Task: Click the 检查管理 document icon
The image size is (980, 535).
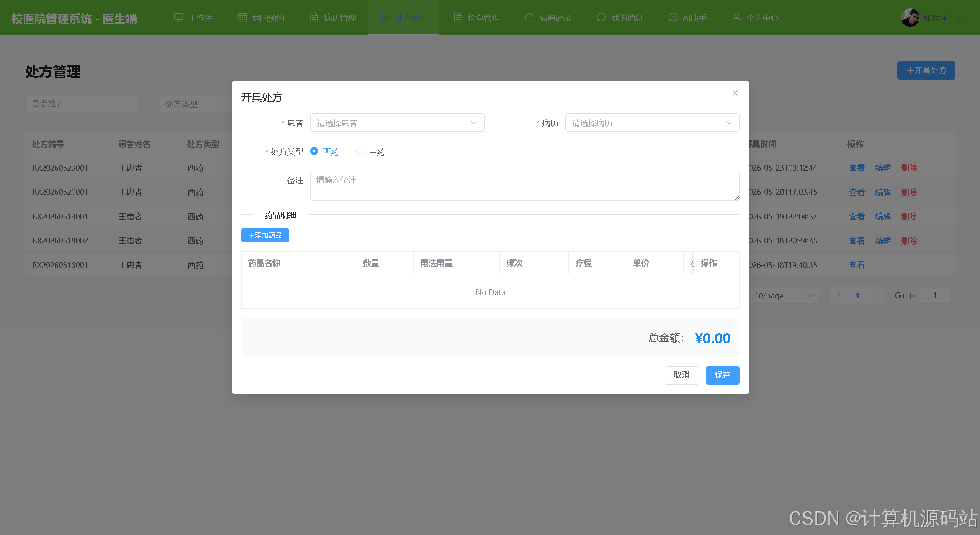Action: 457,17
